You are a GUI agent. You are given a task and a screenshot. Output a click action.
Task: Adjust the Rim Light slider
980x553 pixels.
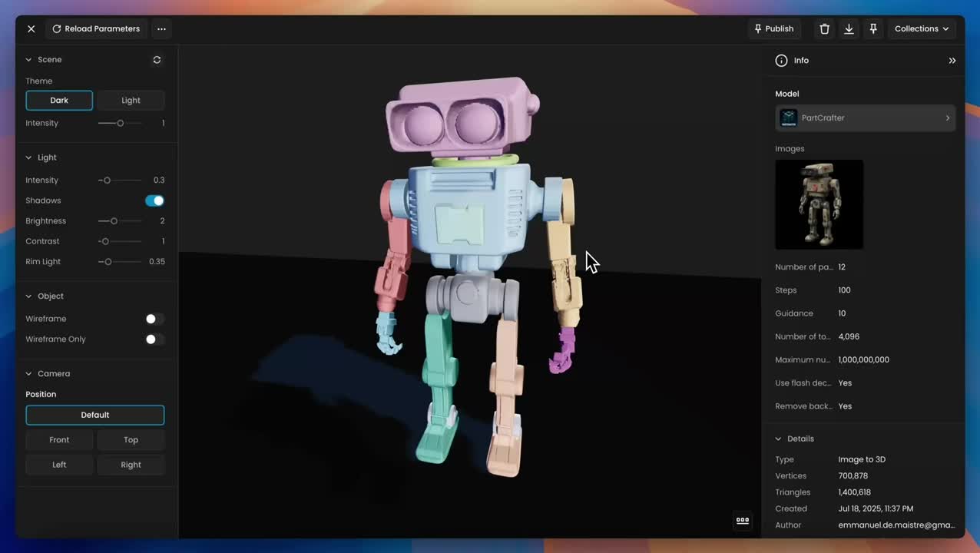120,261
